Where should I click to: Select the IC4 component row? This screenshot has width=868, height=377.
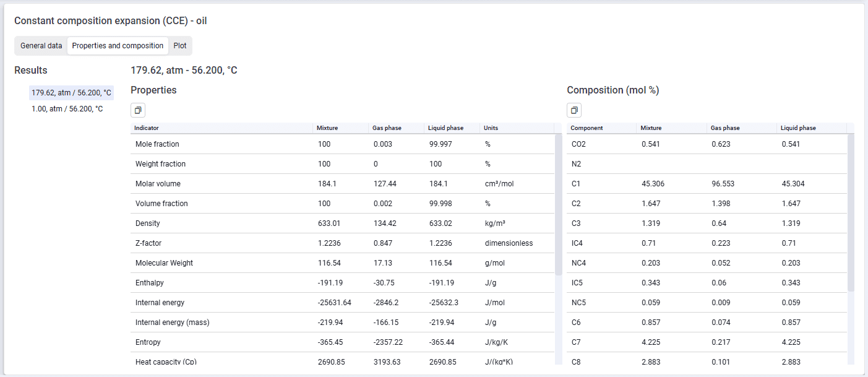click(x=707, y=243)
